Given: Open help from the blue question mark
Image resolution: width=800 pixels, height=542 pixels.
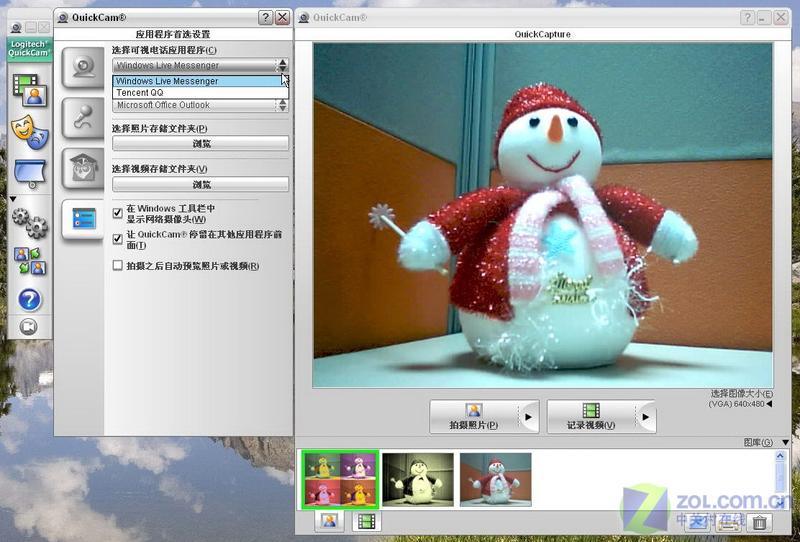Looking at the screenshot, I should pos(30,300).
